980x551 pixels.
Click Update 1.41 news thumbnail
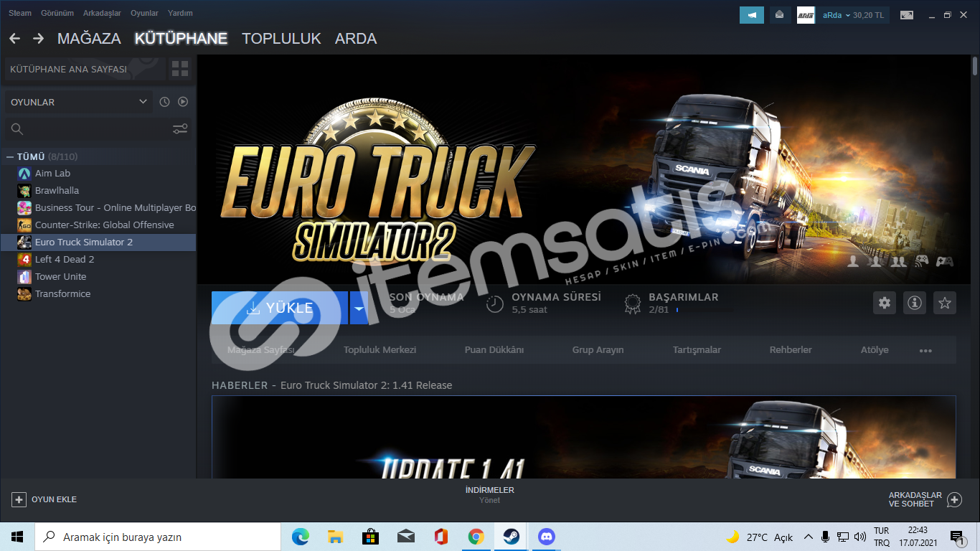pos(583,437)
